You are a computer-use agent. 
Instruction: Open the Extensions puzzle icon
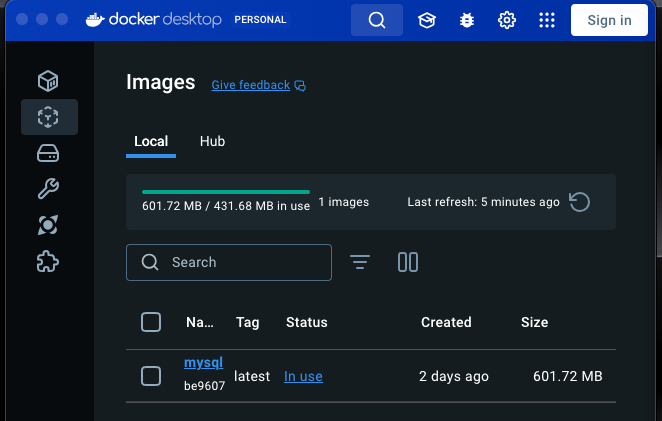point(48,261)
